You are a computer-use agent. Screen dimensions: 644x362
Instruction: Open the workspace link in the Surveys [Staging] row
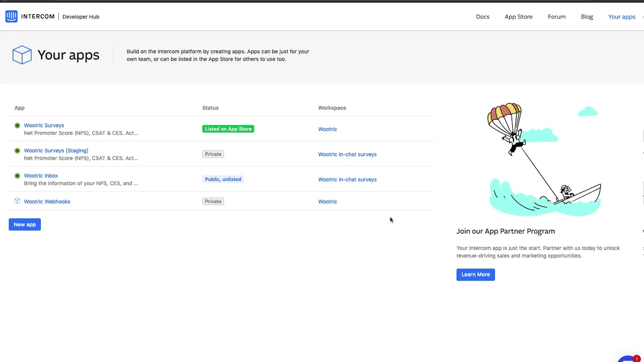coord(347,154)
